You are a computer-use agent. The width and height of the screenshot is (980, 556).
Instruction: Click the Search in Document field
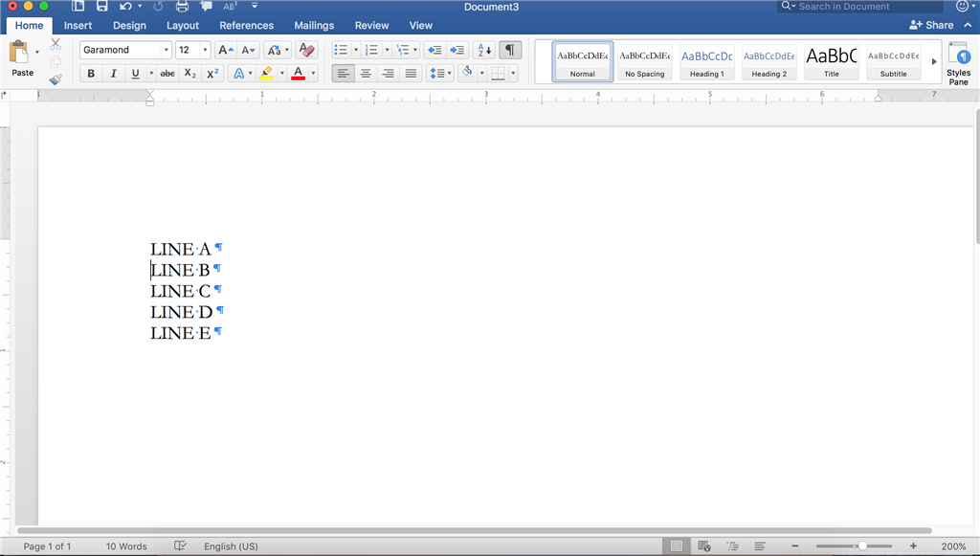[x=860, y=7]
